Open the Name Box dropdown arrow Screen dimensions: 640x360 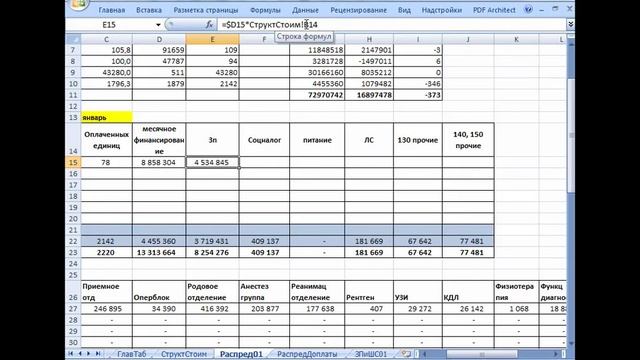pyautogui.click(x=158, y=25)
